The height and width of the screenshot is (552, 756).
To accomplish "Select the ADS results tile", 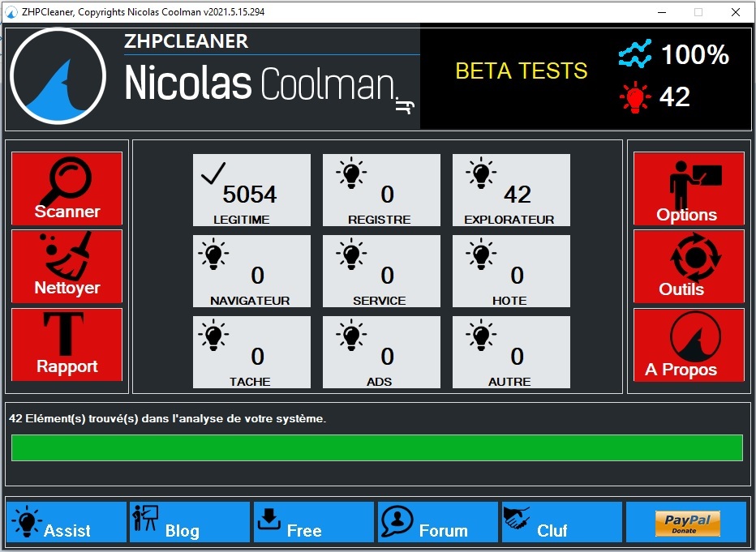I will pos(381,352).
